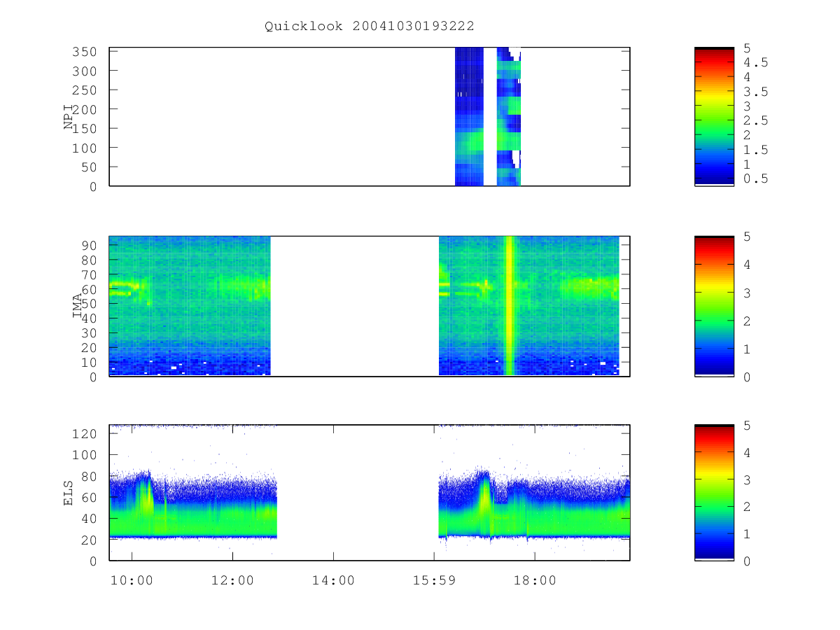Click the 14:00 time tick label
Screen dimensions: 840x630
tap(333, 580)
